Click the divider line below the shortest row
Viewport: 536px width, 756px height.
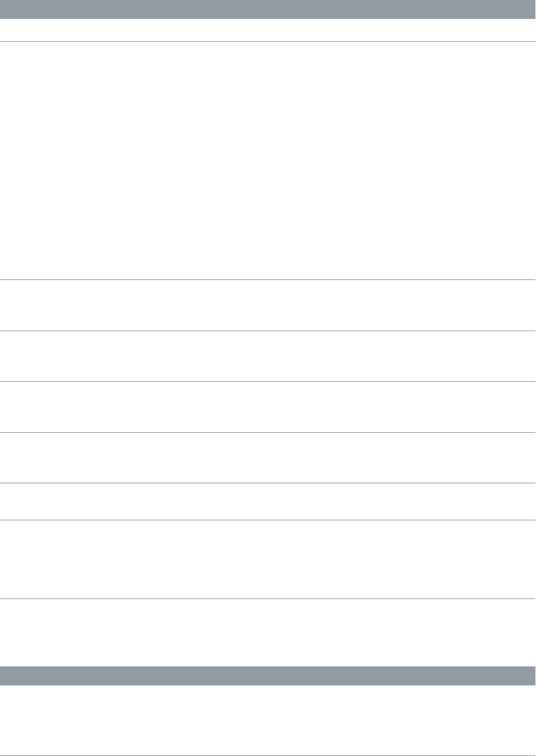pyautogui.click(x=268, y=520)
